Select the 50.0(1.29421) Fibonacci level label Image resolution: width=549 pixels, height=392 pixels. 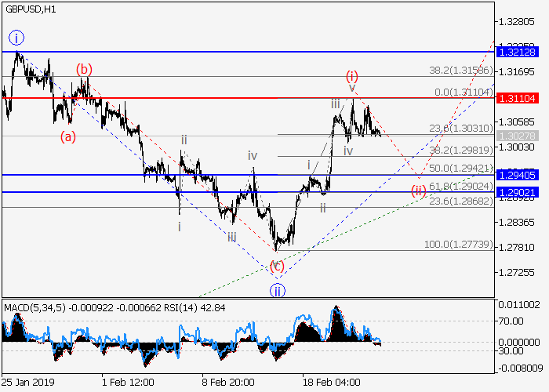point(462,169)
